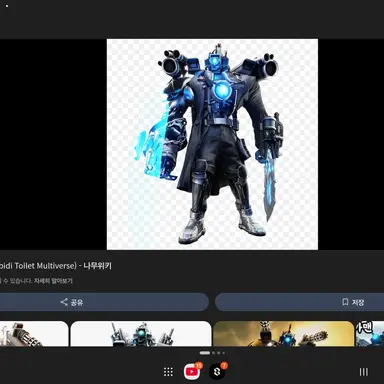Tap the page indicator dots

coord(212,353)
